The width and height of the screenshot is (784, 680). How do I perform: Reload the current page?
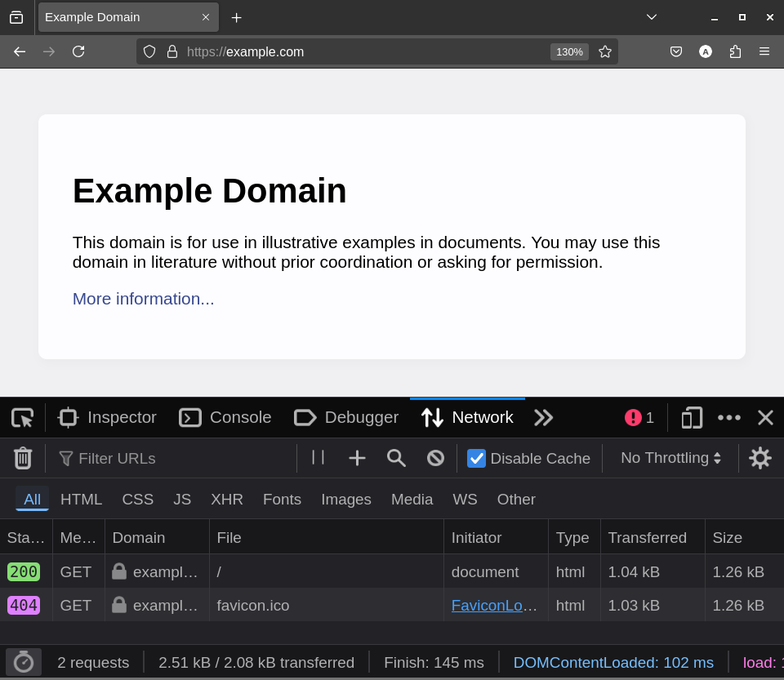coord(78,51)
